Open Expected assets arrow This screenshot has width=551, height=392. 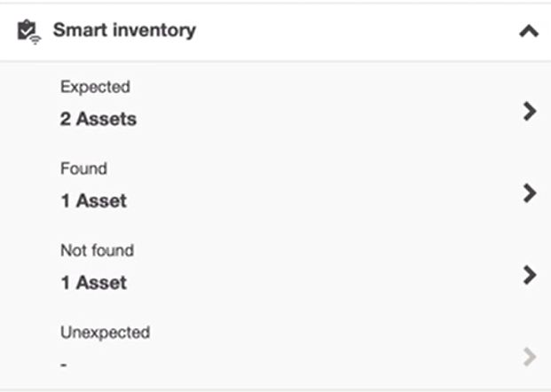click(530, 112)
